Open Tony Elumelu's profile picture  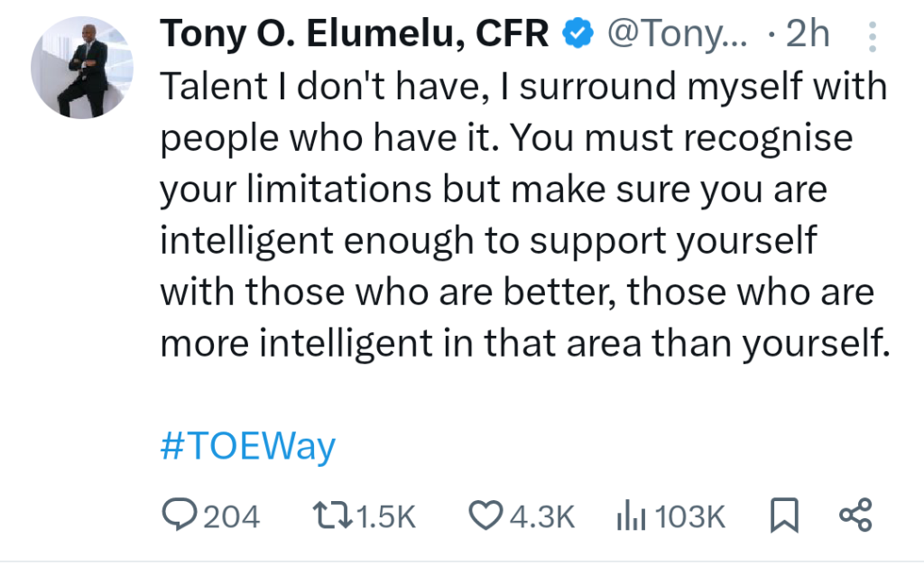pyautogui.click(x=82, y=67)
